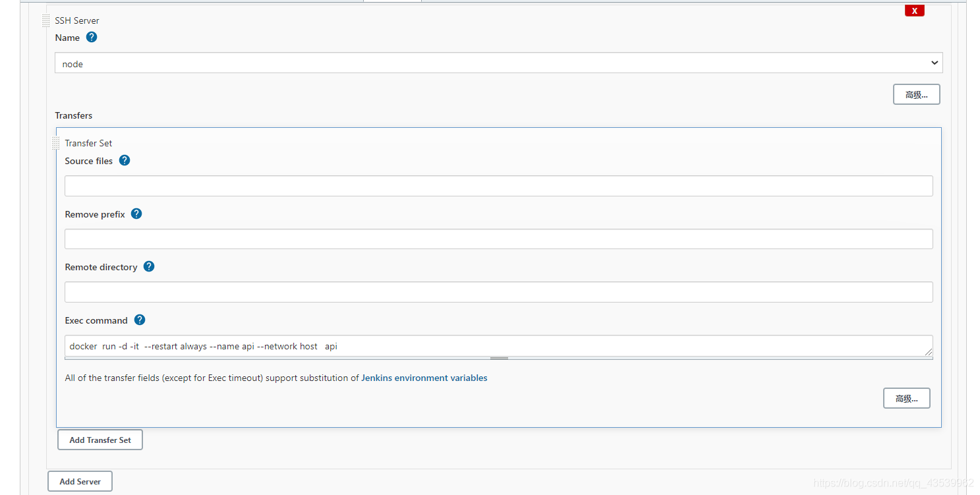Show help for Remote directory
The width and height of the screenshot is (980, 495).
click(149, 266)
